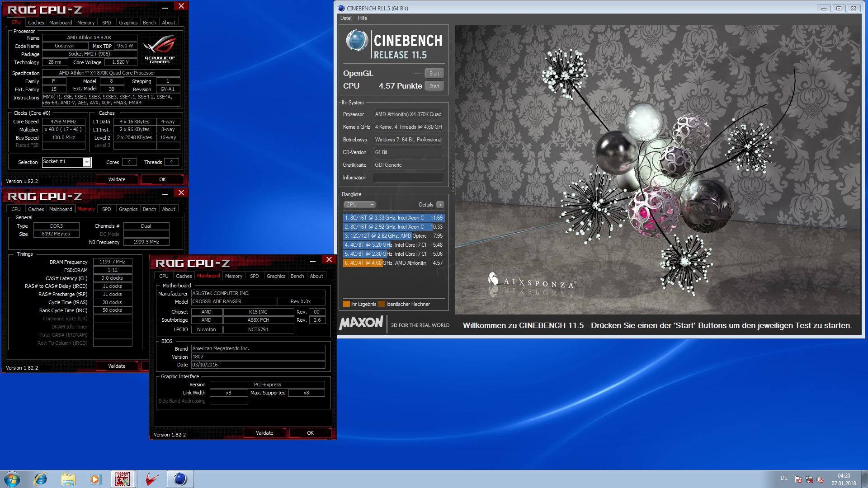Start the CPU test in Cinebench
Screen dimensions: 868x488
pos(434,86)
